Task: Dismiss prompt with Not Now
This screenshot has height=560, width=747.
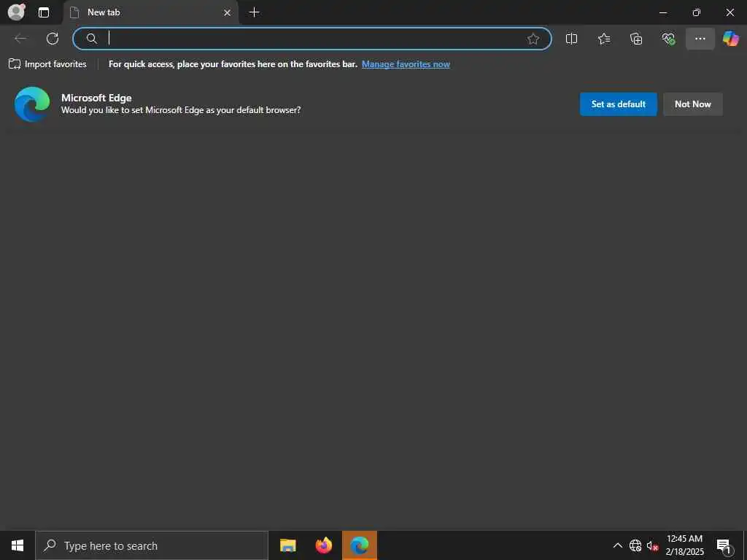Action: [693, 104]
